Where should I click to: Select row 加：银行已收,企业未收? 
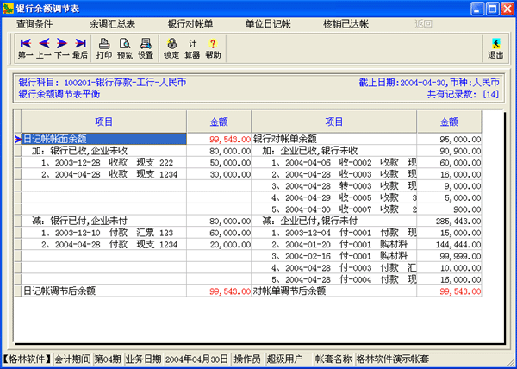point(104,151)
